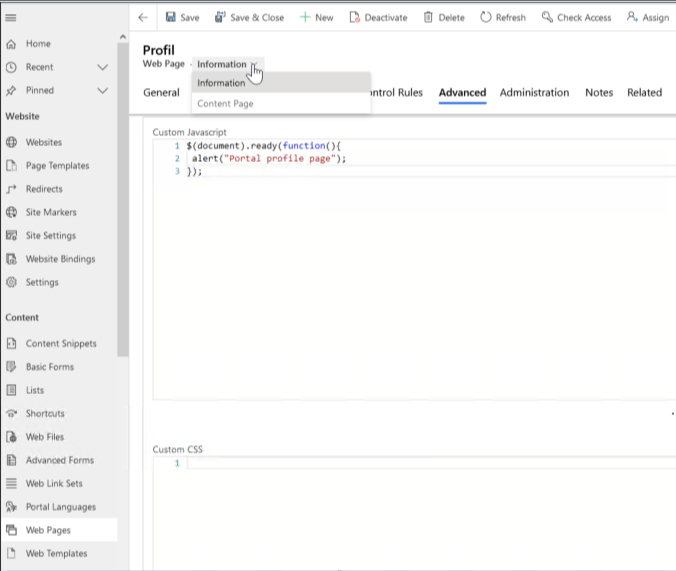
Task: Click the Site Settings icon
Action: point(11,235)
